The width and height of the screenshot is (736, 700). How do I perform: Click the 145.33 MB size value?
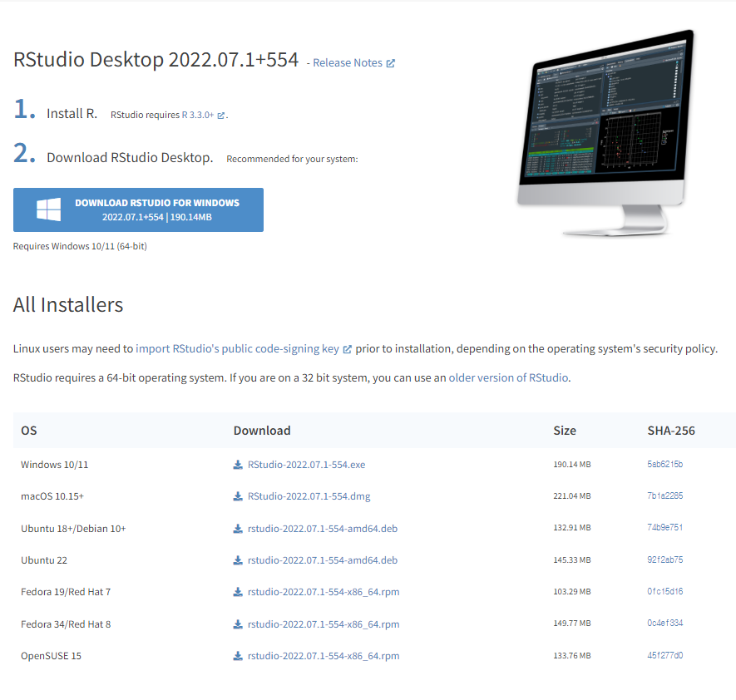point(571,560)
